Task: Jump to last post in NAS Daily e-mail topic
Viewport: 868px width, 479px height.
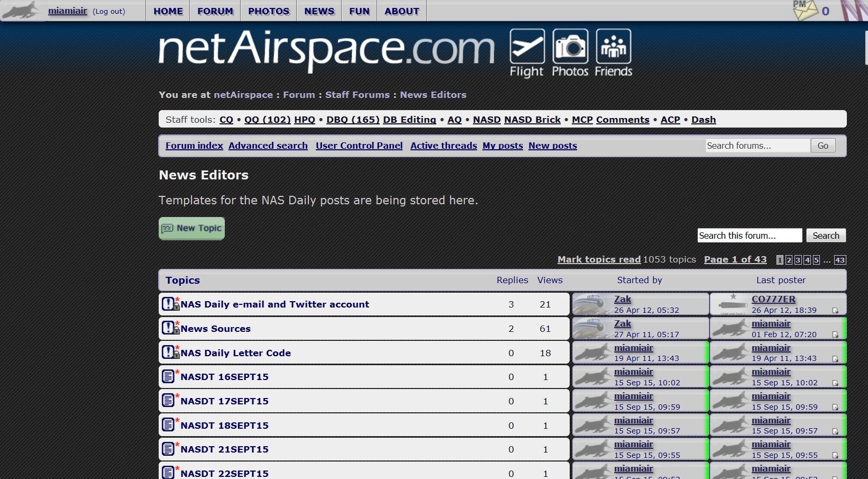Action: point(835,311)
